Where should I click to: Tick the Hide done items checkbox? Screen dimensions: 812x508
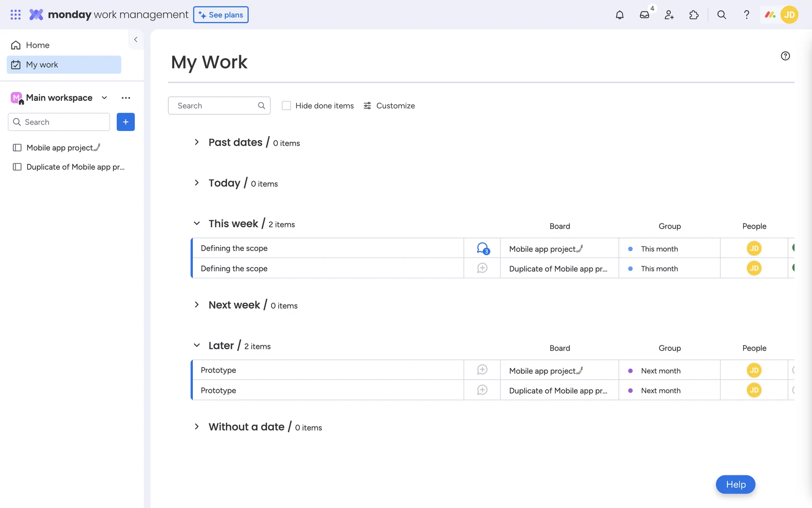(x=286, y=105)
